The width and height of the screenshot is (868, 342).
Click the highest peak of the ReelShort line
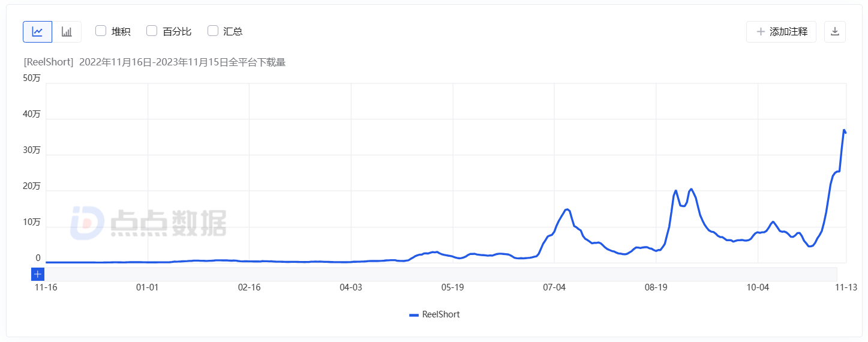point(844,130)
